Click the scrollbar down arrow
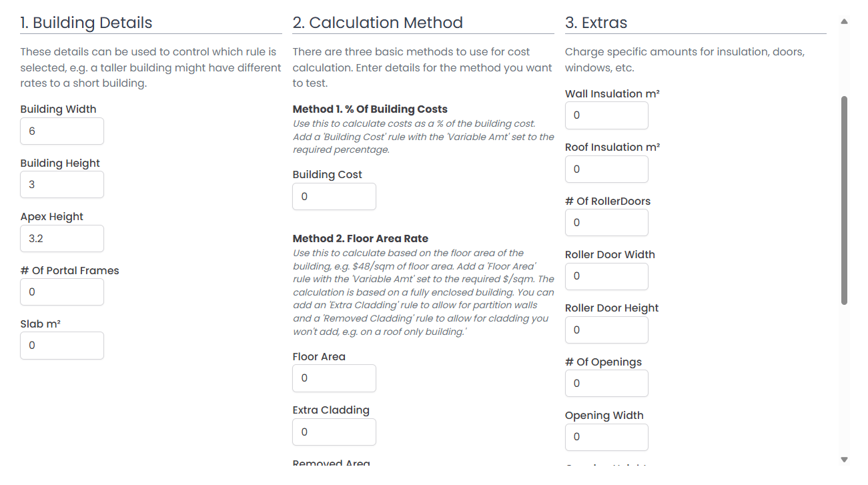Screen dimensions: 868x485 tap(844, 459)
